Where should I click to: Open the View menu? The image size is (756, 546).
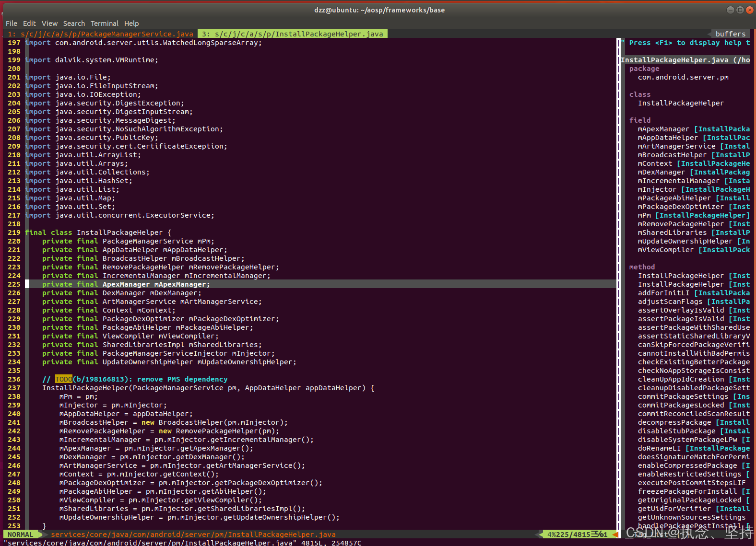point(49,23)
